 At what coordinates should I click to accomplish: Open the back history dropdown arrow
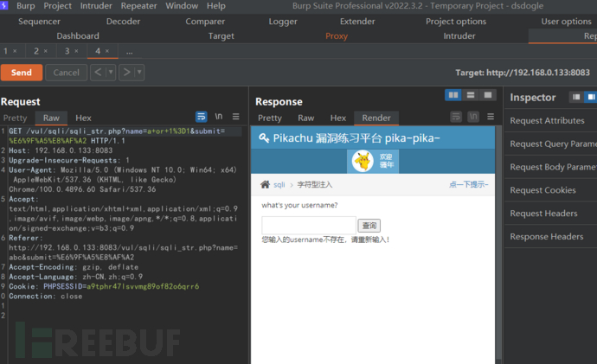[x=111, y=73]
